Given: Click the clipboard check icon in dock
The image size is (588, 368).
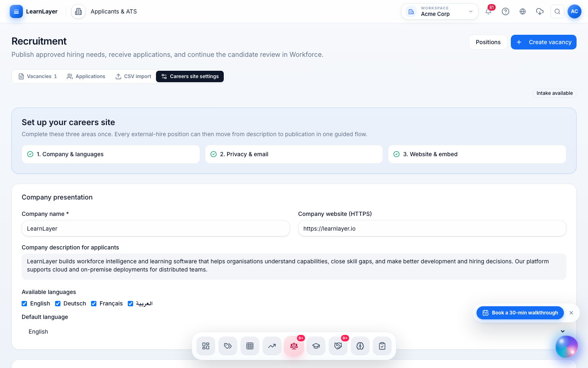Looking at the screenshot, I should pos(382,346).
